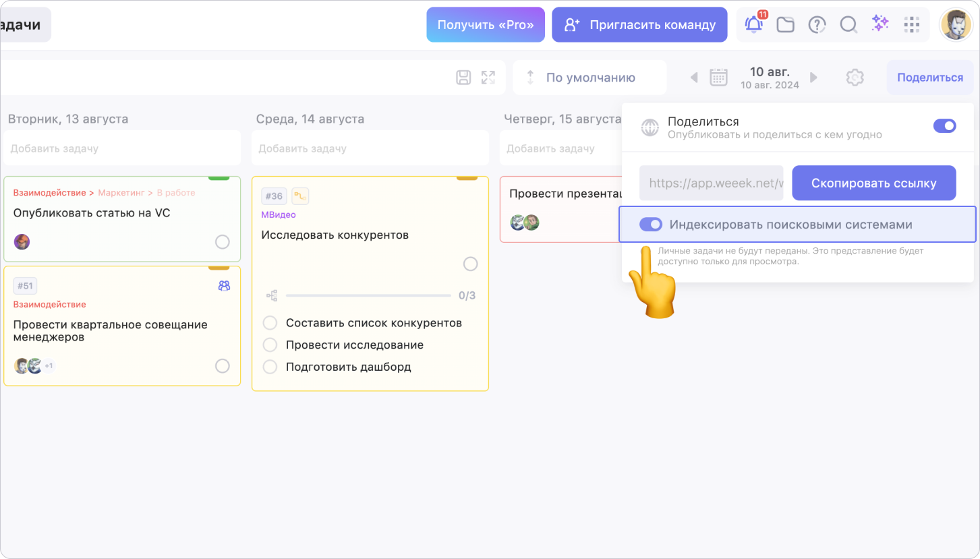This screenshot has width=980, height=559.
Task: Check the Составить список конкурентов subtask
Action: (x=270, y=323)
